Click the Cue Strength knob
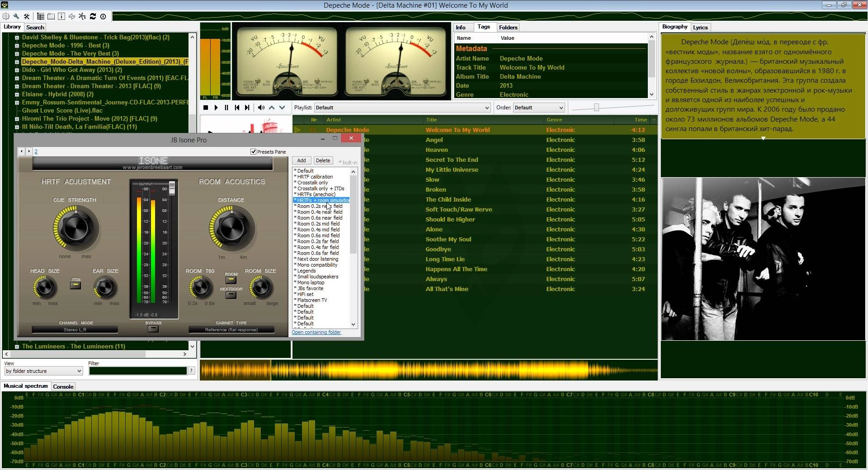 75,228
